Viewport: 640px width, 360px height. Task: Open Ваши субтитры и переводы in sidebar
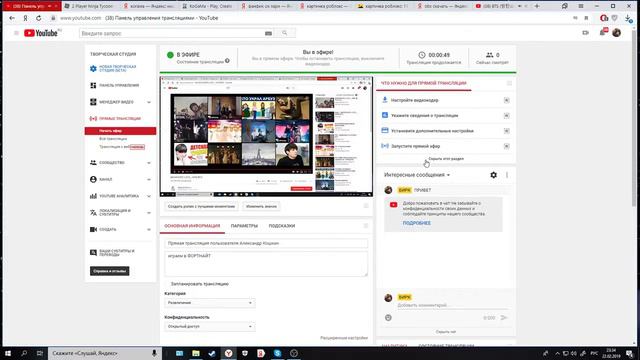(x=116, y=253)
